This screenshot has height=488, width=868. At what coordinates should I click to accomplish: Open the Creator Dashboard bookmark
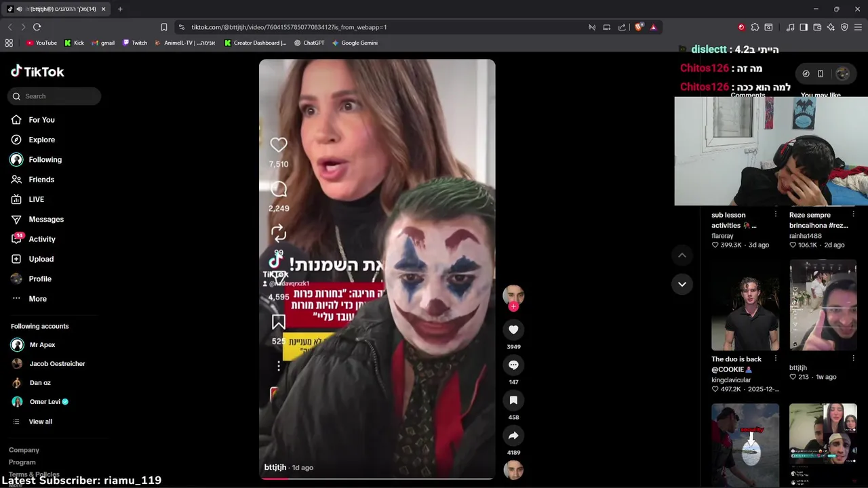[x=256, y=43]
